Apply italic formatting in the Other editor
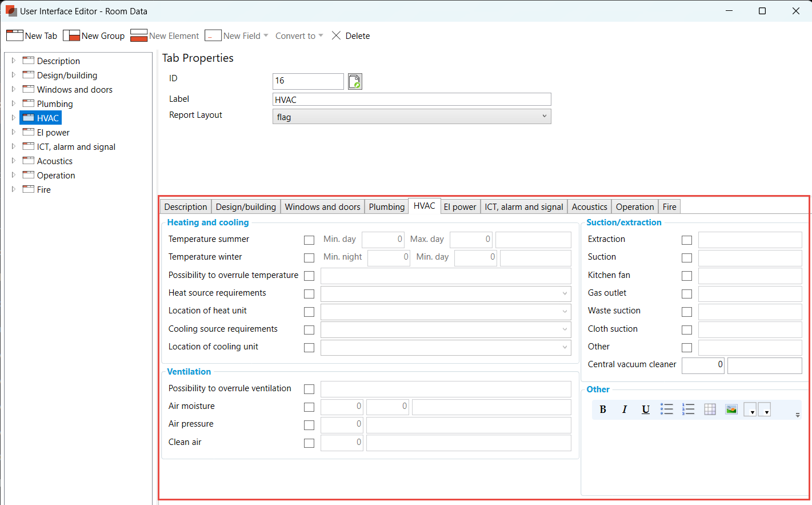812x505 pixels. coord(624,409)
